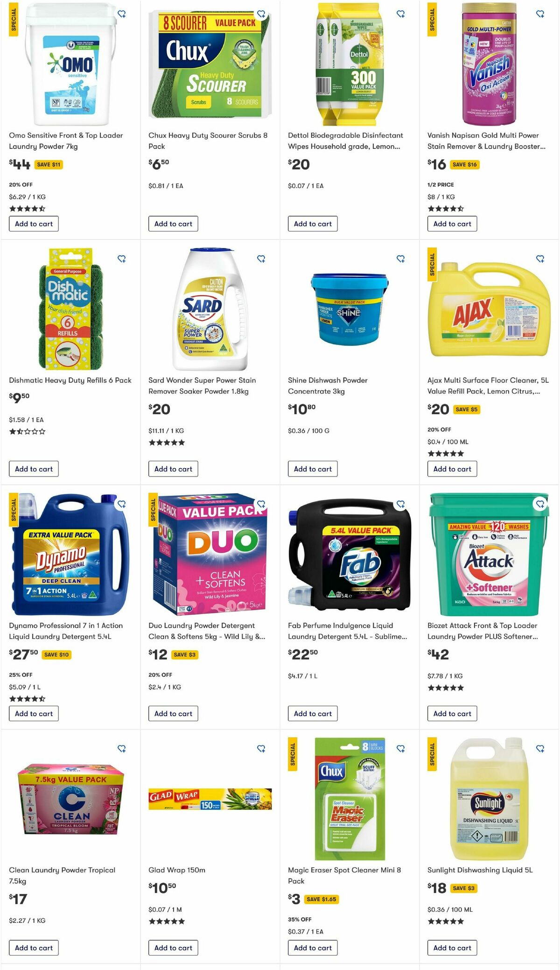Add Magic Eraser Spot Cleaner to cart

click(x=312, y=948)
